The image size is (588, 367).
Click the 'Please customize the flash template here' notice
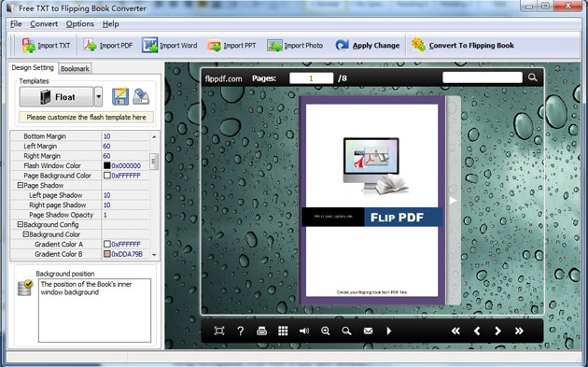(x=86, y=117)
